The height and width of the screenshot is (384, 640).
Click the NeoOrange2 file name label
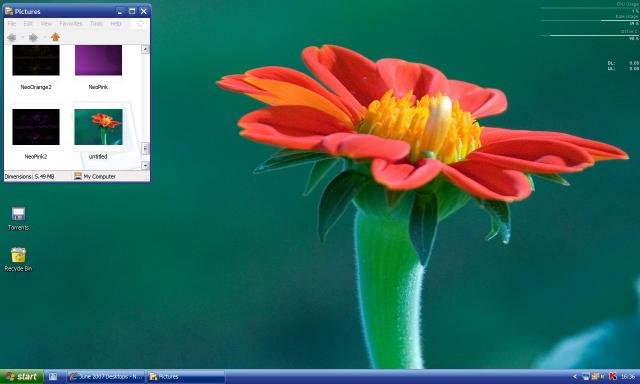tap(36, 87)
